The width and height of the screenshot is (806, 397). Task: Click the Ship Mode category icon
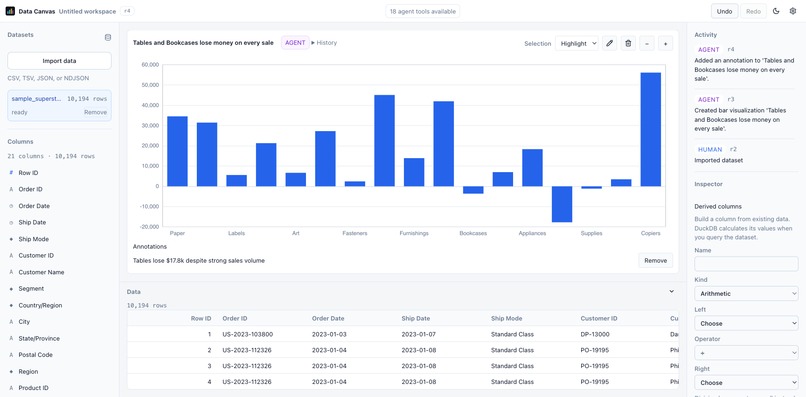11,239
